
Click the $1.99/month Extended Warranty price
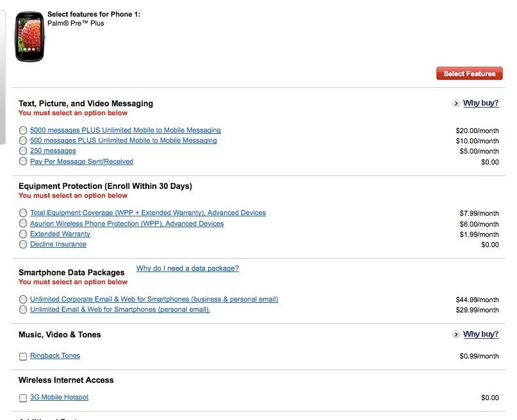pyautogui.click(x=479, y=234)
